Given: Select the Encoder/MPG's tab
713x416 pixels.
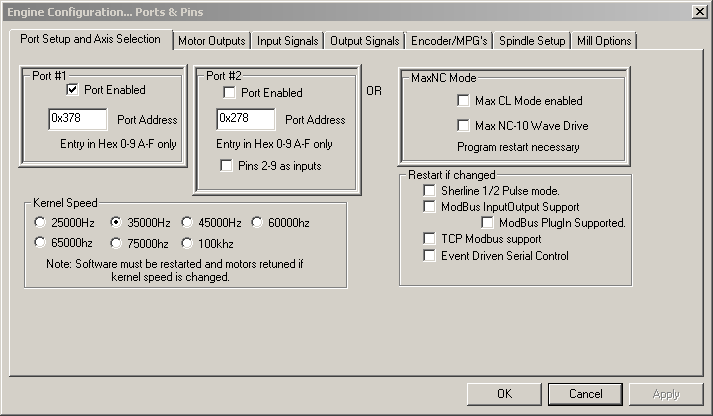Looking at the screenshot, I should [449, 41].
